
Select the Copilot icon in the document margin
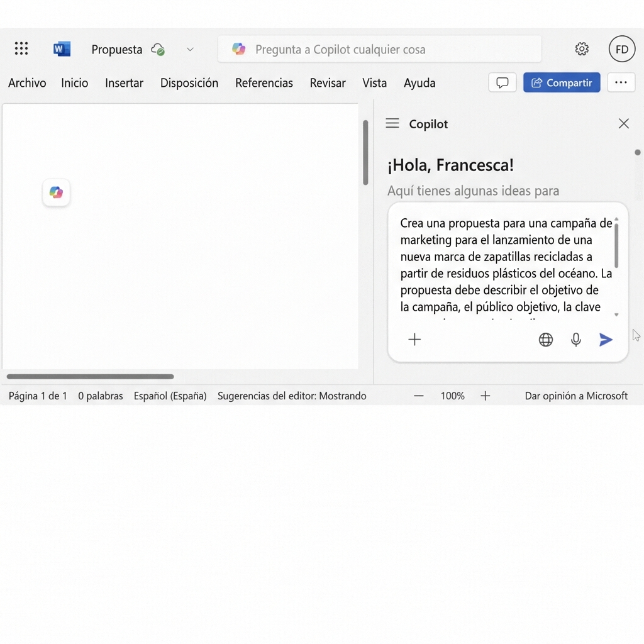[56, 192]
